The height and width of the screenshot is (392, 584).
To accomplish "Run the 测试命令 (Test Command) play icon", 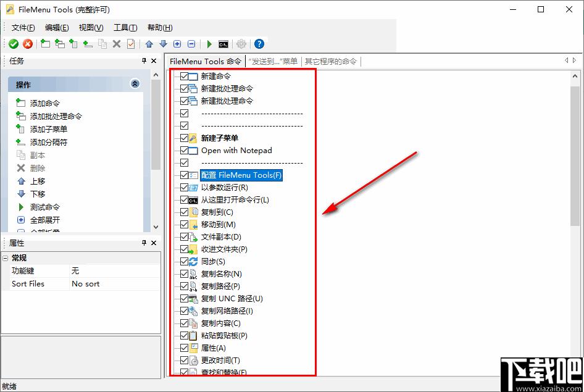I will coord(20,207).
